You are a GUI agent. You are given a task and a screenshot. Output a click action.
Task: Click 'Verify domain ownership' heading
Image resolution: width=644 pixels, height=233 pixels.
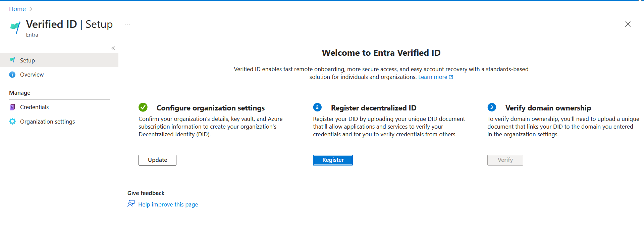point(548,108)
